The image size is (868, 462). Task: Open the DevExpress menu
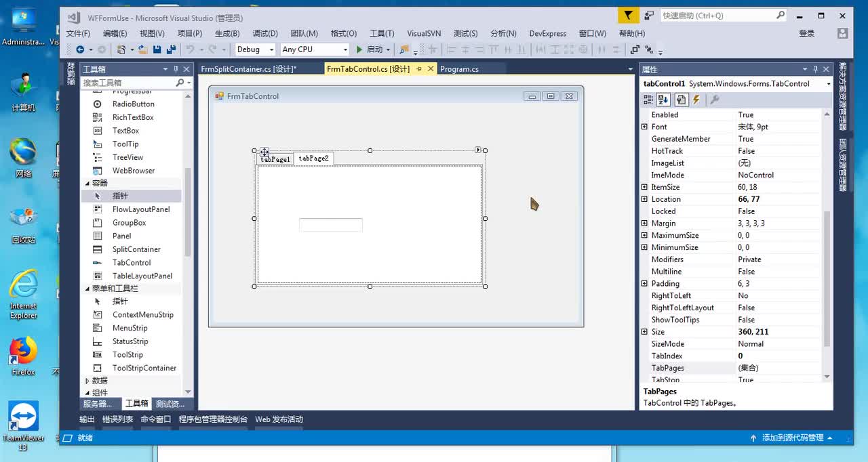tap(548, 33)
